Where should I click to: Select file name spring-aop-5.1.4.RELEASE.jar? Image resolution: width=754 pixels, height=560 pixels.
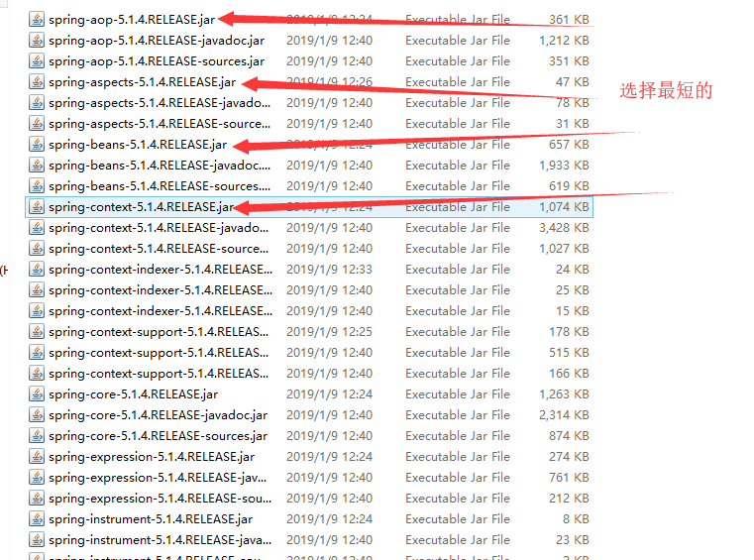click(x=132, y=20)
